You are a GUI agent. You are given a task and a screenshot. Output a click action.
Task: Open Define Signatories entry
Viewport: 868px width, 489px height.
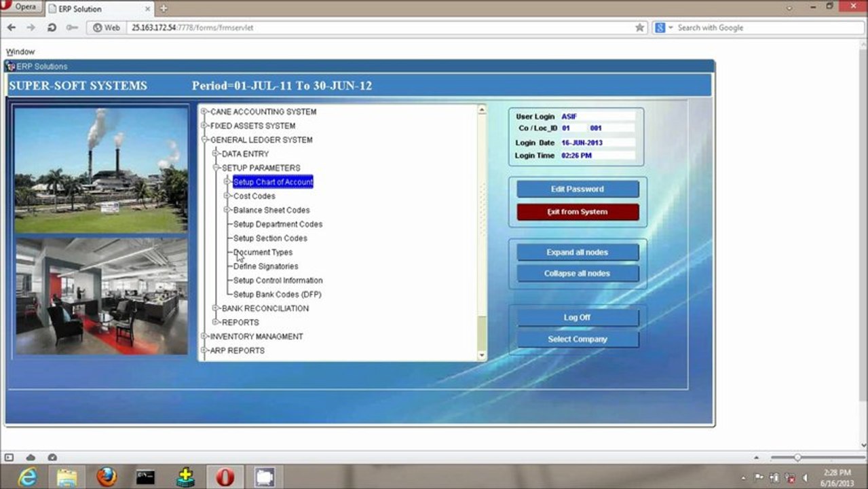265,266
